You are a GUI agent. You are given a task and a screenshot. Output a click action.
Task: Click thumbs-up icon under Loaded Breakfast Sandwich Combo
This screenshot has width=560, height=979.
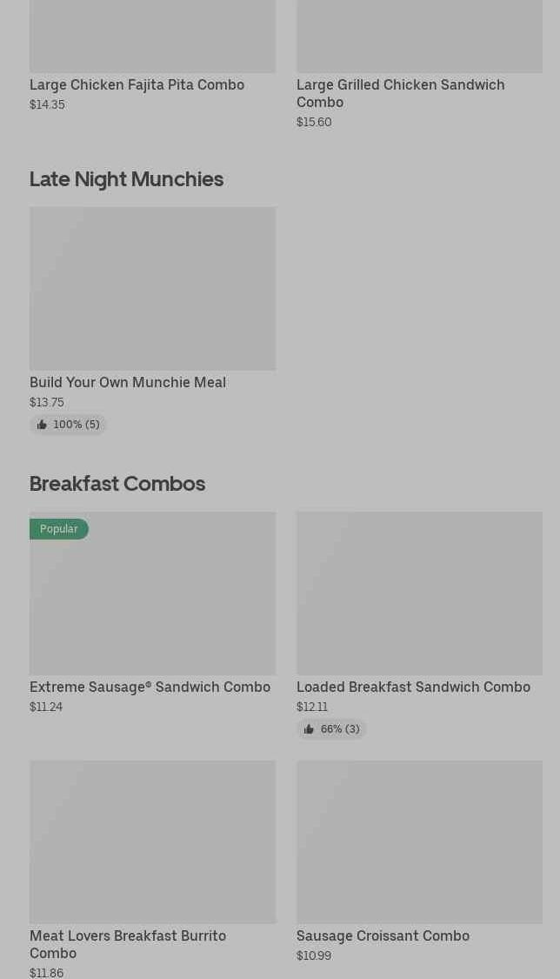(309, 729)
